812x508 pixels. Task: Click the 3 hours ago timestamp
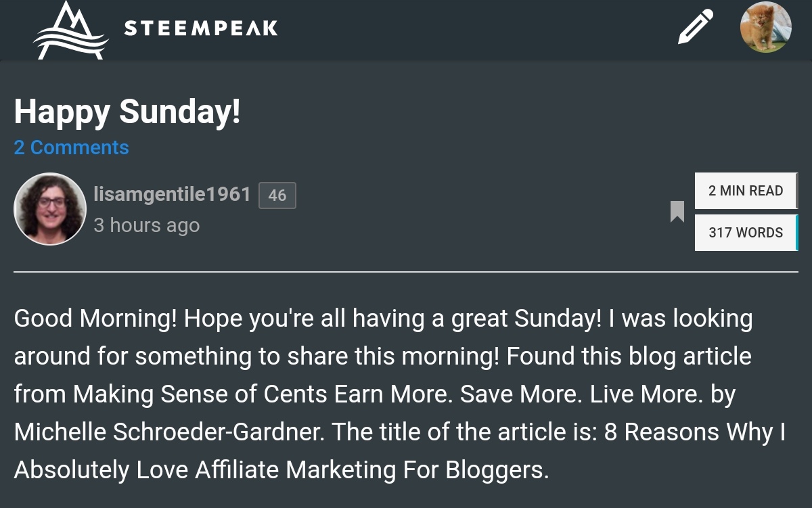click(147, 225)
